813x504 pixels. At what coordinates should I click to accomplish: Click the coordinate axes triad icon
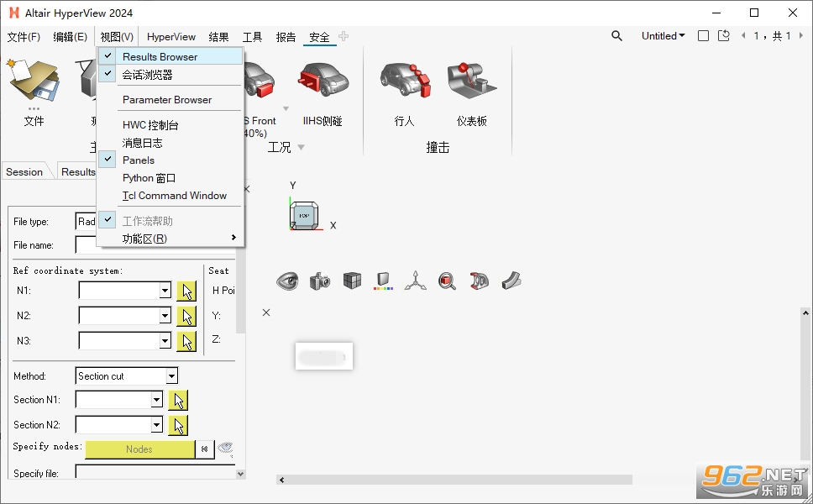pos(415,281)
